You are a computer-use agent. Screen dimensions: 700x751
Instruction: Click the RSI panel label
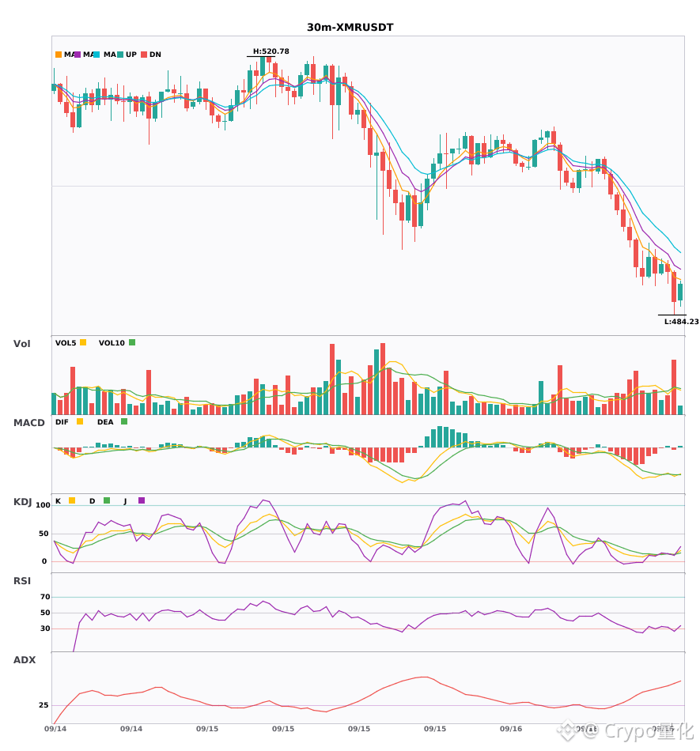pyautogui.click(x=22, y=581)
